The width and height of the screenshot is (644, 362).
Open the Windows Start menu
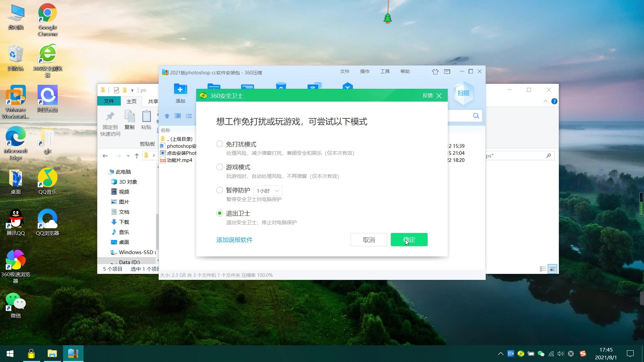tap(10, 354)
